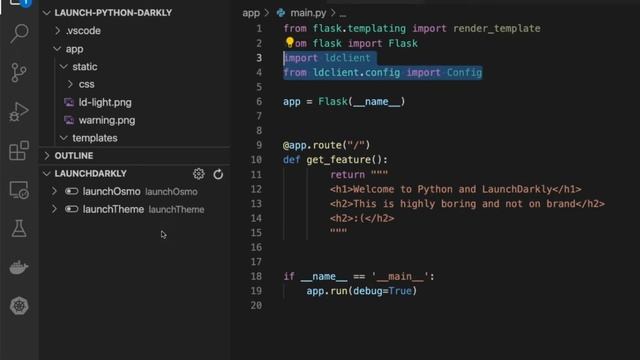Click the 'highly boring and not on brand' line
The image size is (640, 360).
coord(467,204)
